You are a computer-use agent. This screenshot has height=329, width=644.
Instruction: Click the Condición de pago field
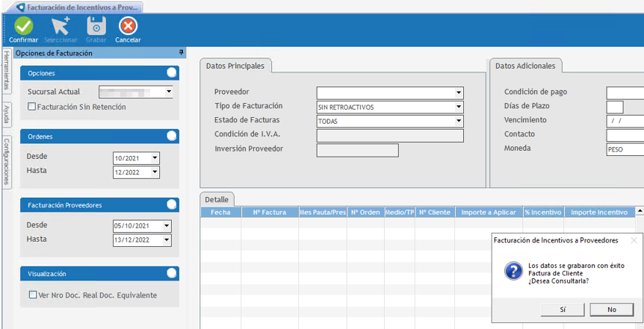point(625,93)
